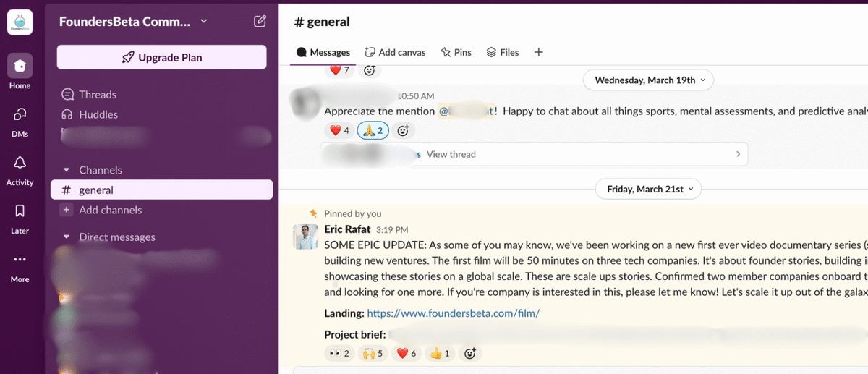Screen dimensions: 868x374
Task: Click the plus icon to add a tab
Action: 538,52
